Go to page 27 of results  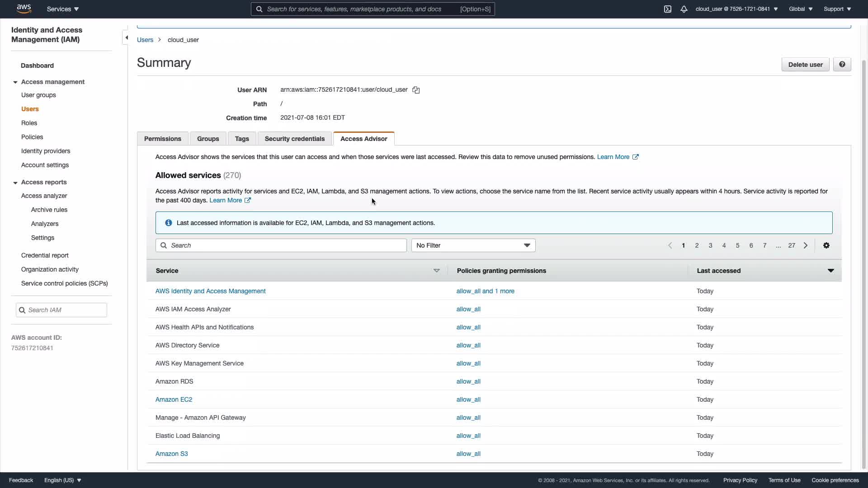coord(791,245)
